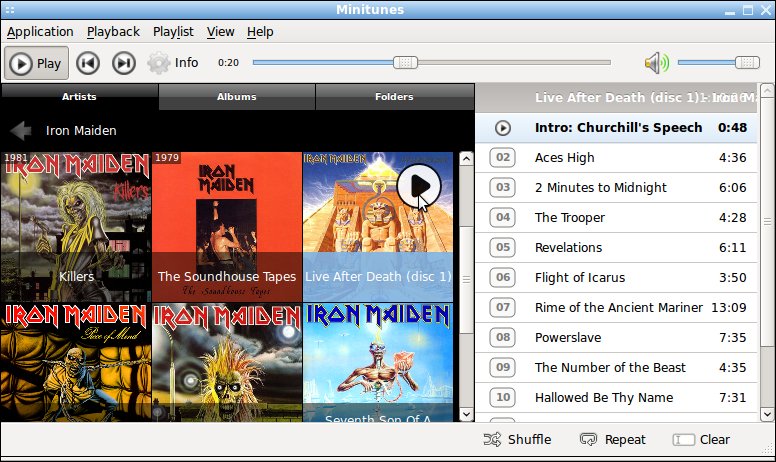Open the Application menu
The image size is (776, 462).
point(40,32)
